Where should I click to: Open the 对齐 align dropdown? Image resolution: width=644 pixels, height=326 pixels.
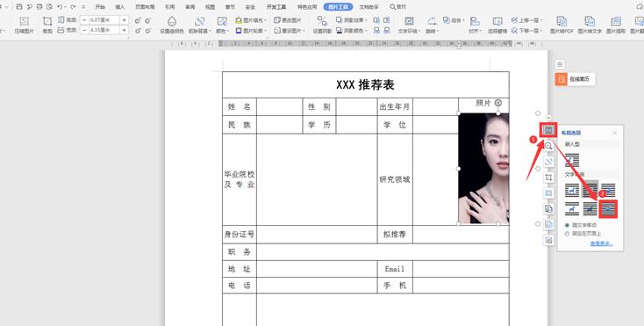coord(476,25)
